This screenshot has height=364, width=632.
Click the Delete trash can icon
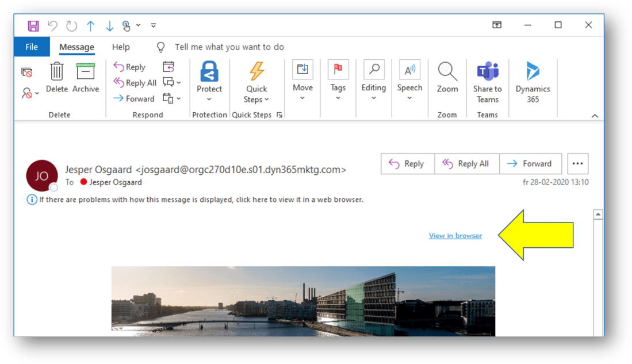[x=56, y=71]
